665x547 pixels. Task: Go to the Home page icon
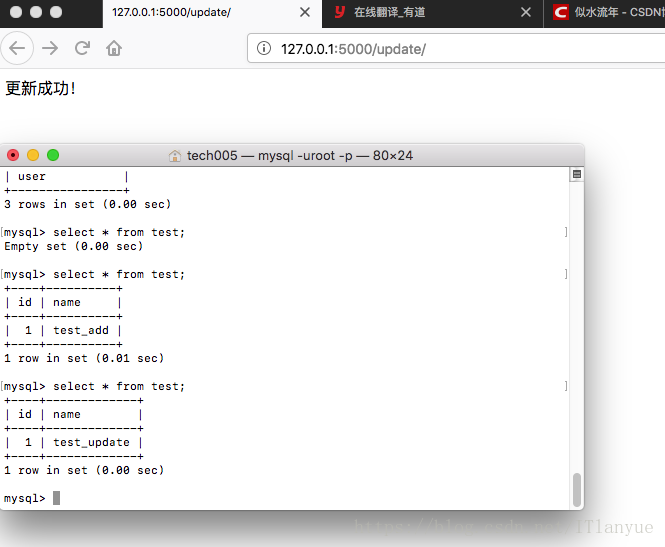click(x=114, y=48)
